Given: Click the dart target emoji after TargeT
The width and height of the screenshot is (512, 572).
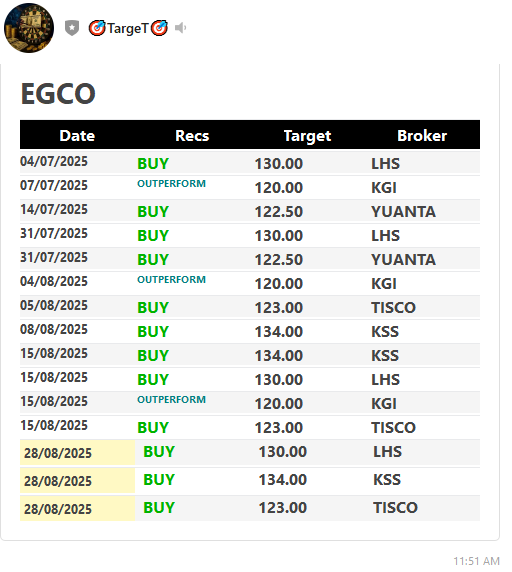Looking at the screenshot, I should pos(159,28).
